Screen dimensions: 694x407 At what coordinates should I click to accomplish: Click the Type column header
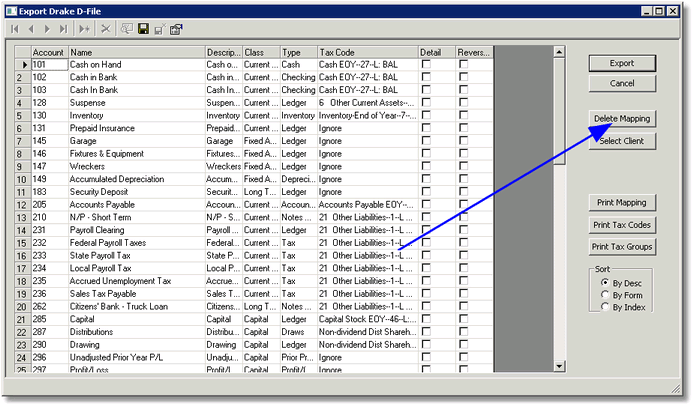coord(299,52)
